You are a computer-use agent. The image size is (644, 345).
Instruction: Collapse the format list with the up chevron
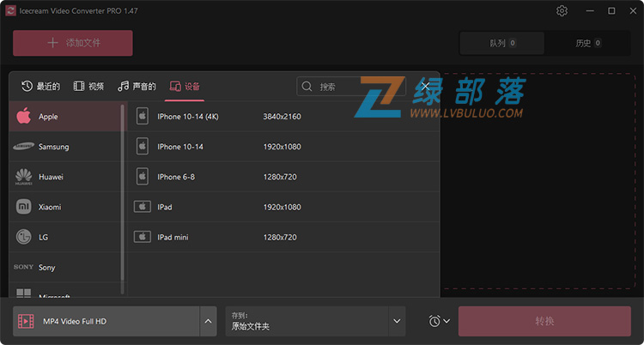209,321
